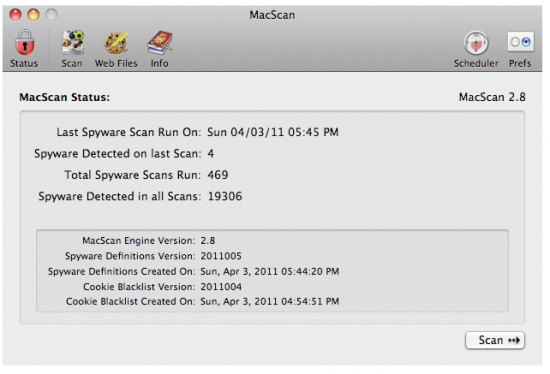Open the Status padlock icon
Viewport: 550px width, 374px height.
(24, 42)
